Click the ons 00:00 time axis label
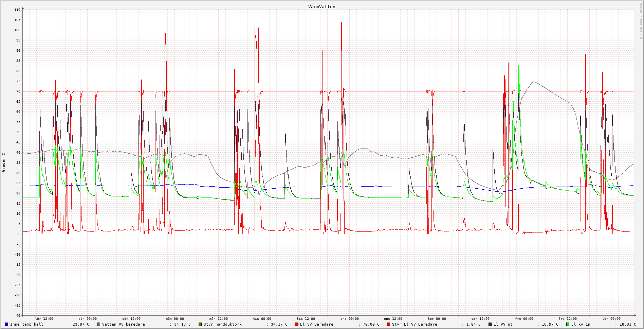 349,319
